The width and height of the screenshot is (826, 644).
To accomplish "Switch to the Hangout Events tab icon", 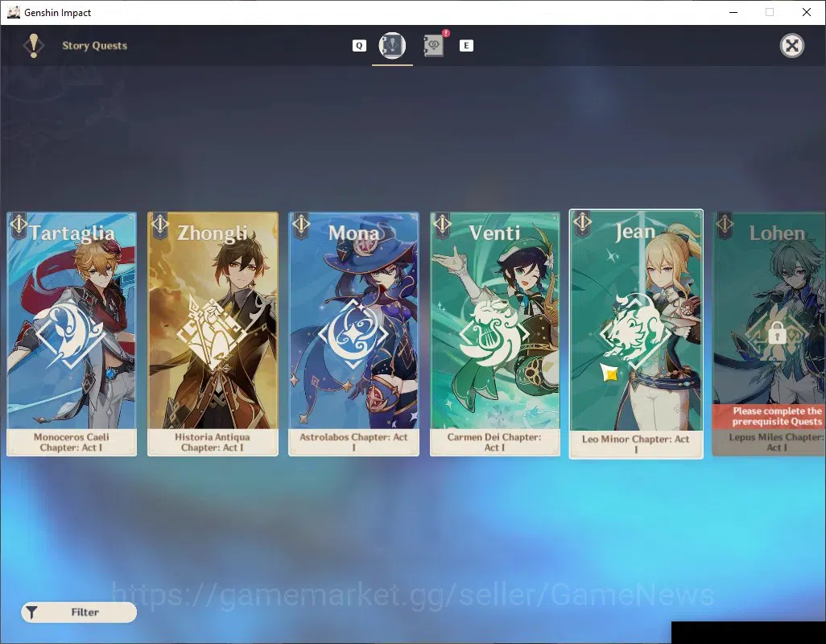I will pyautogui.click(x=434, y=45).
